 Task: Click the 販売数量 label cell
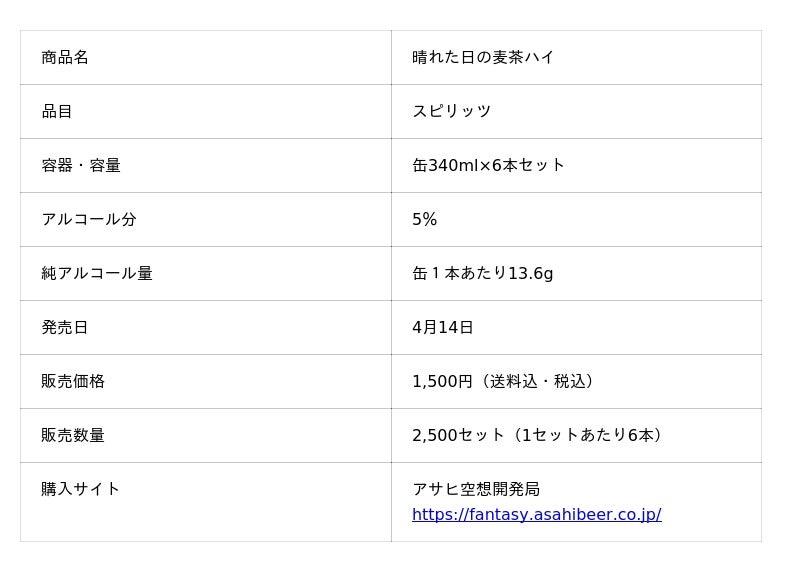pyautogui.click(x=73, y=436)
